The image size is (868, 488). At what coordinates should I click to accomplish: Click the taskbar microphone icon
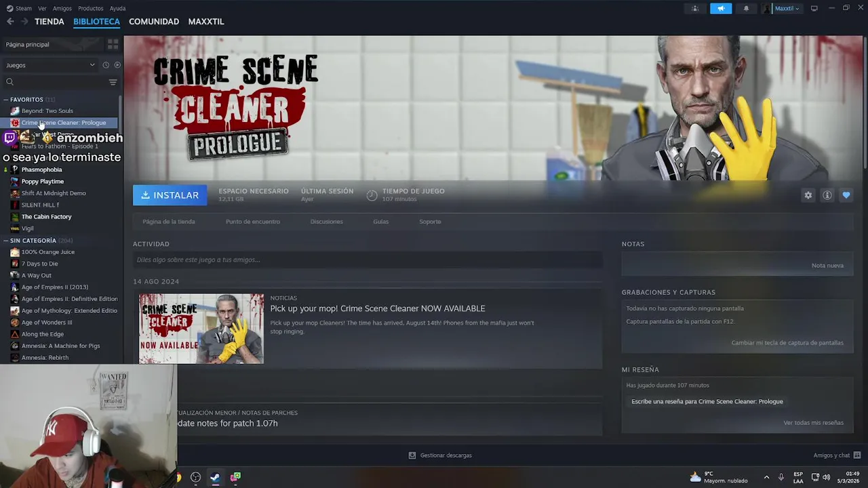tap(781, 477)
